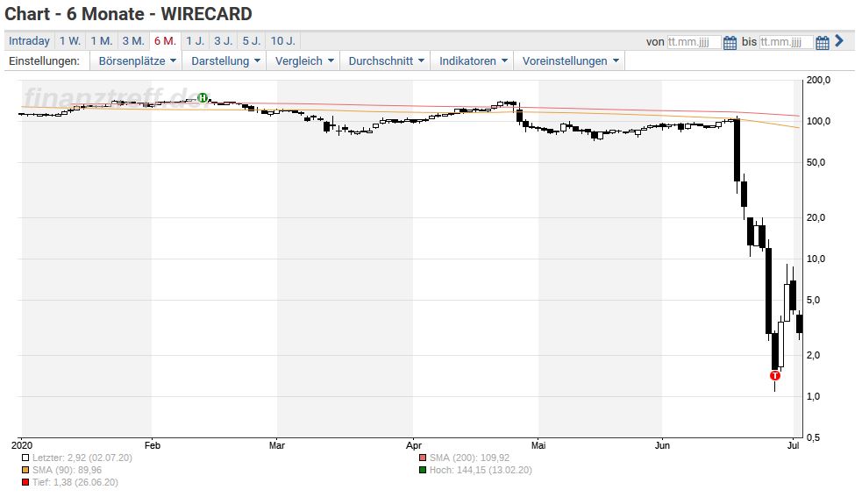Select the 5 J. timeframe tab
Viewport: 862px width, 504px height.
(252, 41)
